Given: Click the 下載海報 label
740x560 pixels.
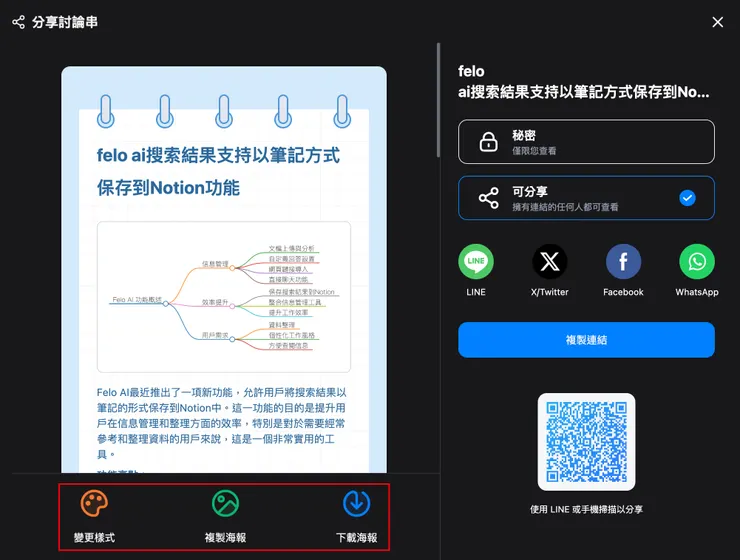Looking at the screenshot, I should [x=356, y=537].
